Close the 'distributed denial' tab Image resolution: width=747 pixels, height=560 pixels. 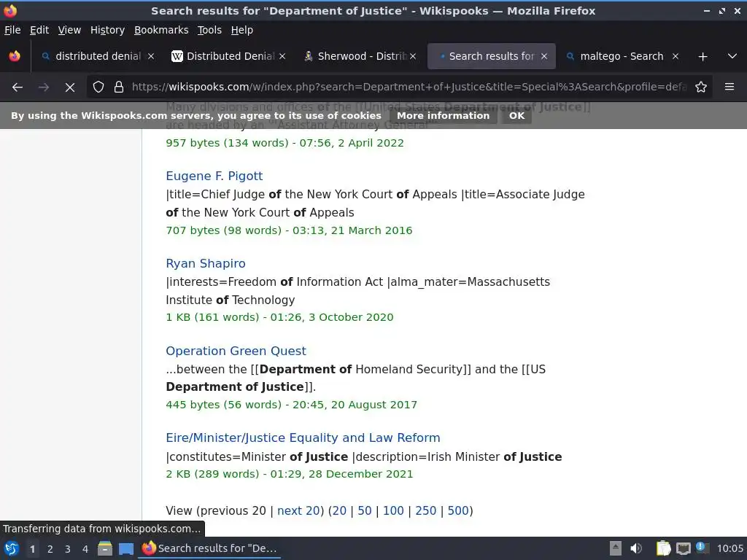click(151, 56)
